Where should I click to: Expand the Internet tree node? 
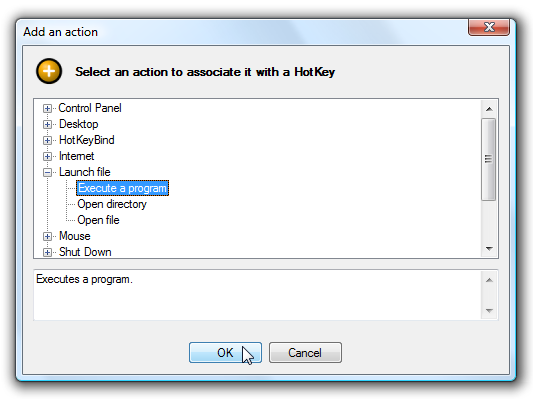click(x=47, y=156)
